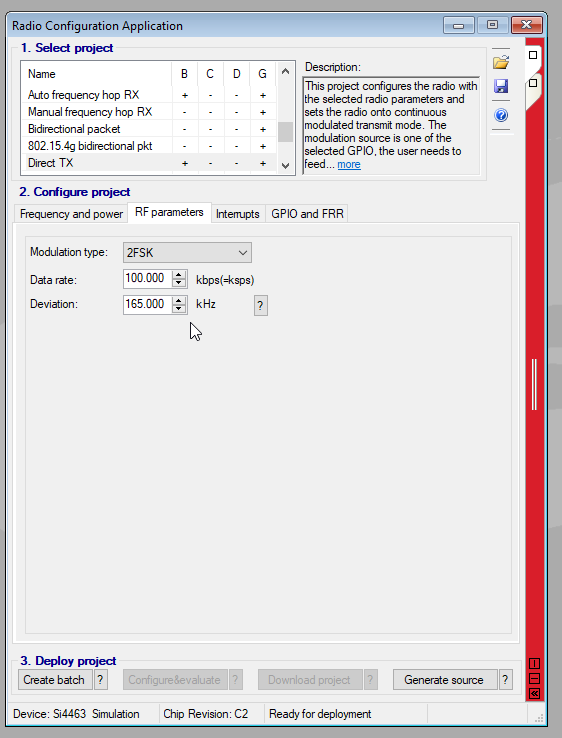
Task: Click the Generate source button
Action: pos(444,680)
